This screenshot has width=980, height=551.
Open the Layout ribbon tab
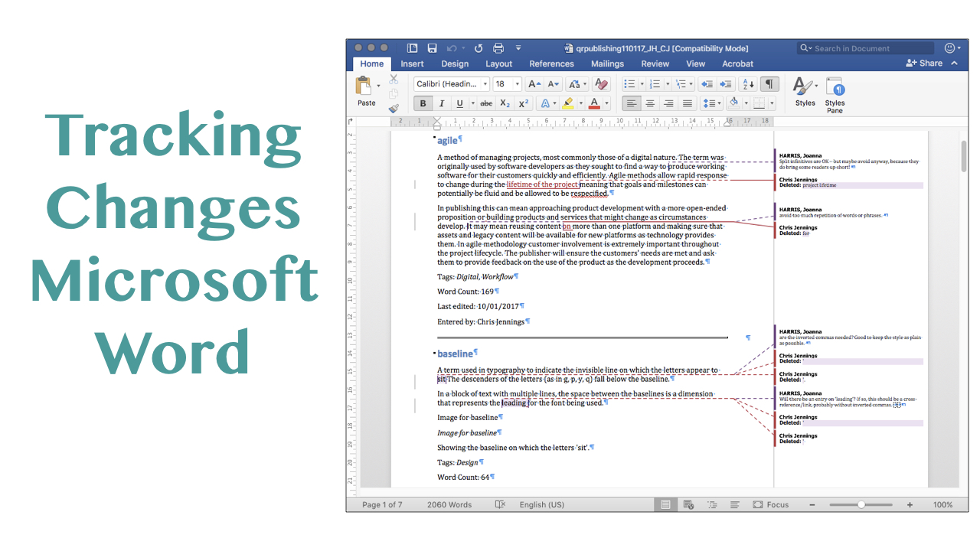pyautogui.click(x=498, y=64)
